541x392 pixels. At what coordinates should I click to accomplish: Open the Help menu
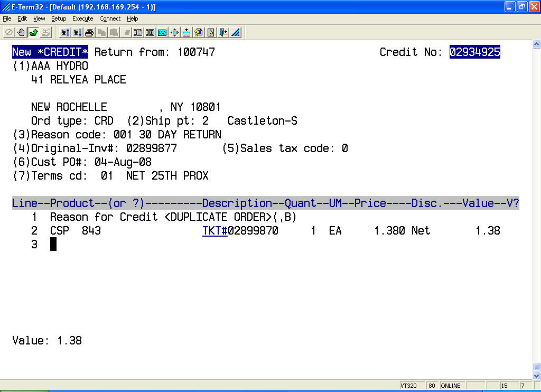tap(132, 18)
